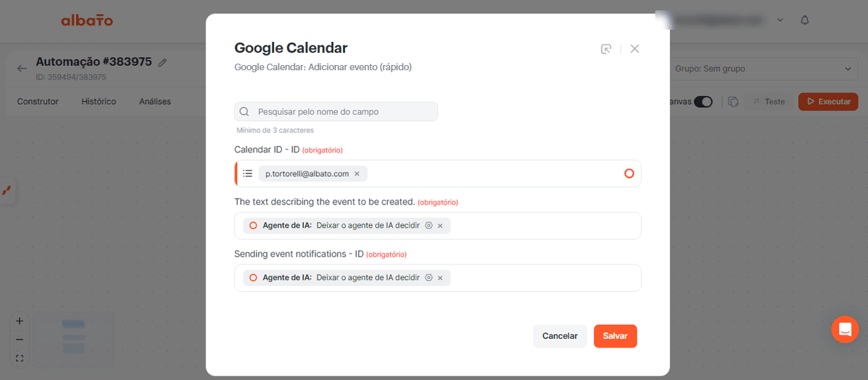Click the Executar button

click(828, 102)
